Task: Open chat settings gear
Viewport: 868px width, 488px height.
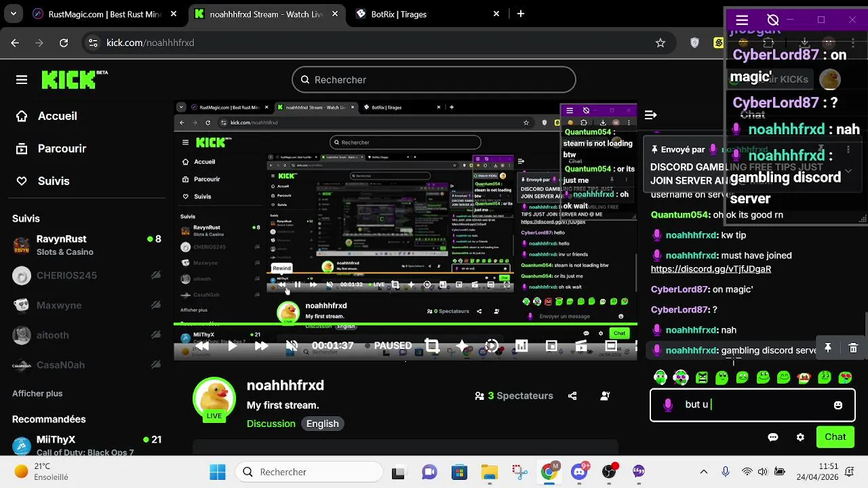Action: (x=800, y=437)
